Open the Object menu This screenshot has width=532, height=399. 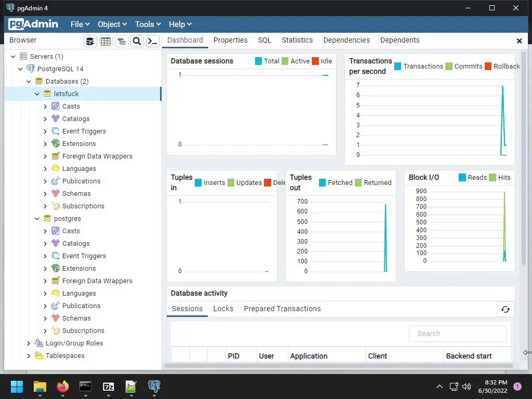[x=112, y=24]
